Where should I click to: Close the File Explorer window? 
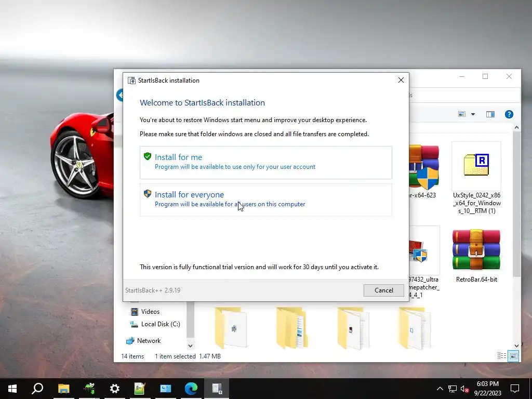pyautogui.click(x=509, y=76)
